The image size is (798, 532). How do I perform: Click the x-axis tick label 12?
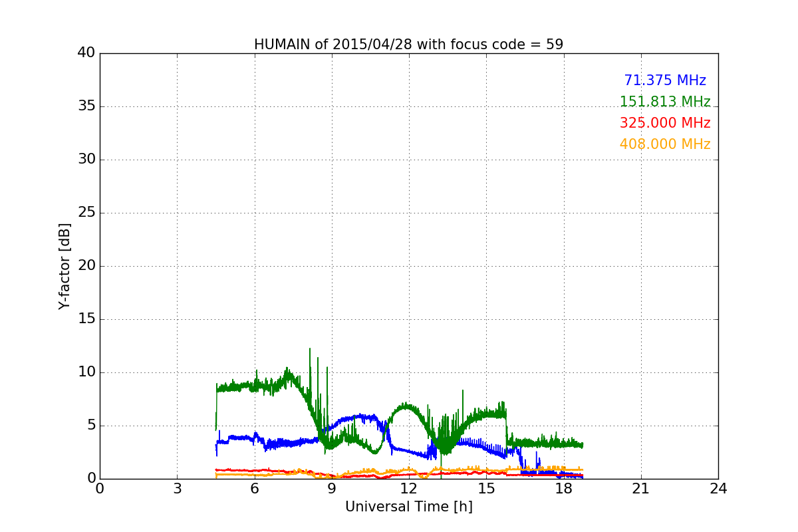409,489
